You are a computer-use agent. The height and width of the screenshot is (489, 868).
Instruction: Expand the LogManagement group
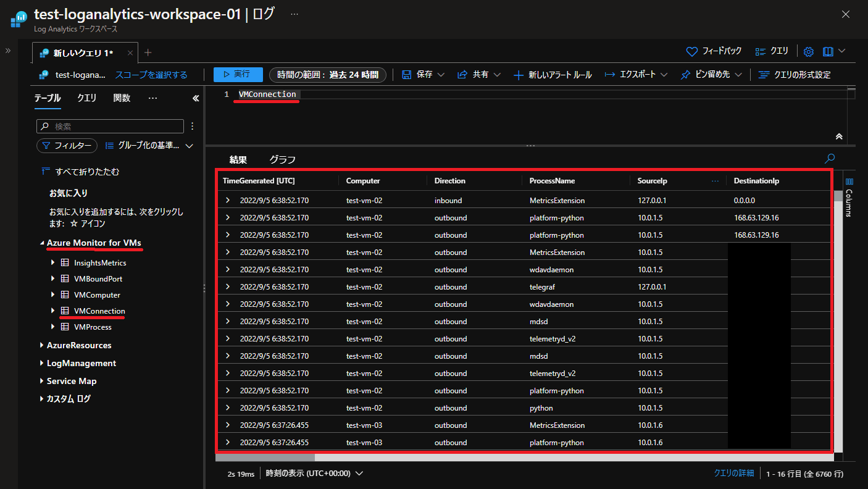[x=42, y=363]
